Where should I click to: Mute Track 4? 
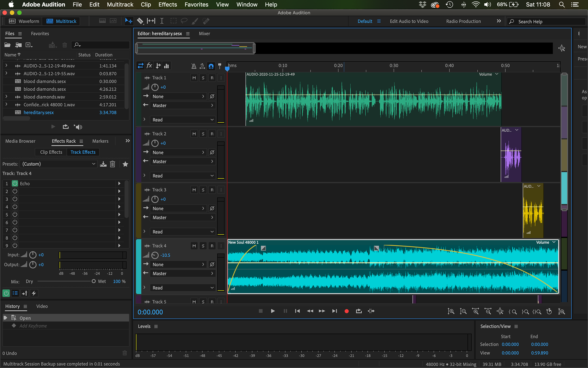pos(194,246)
